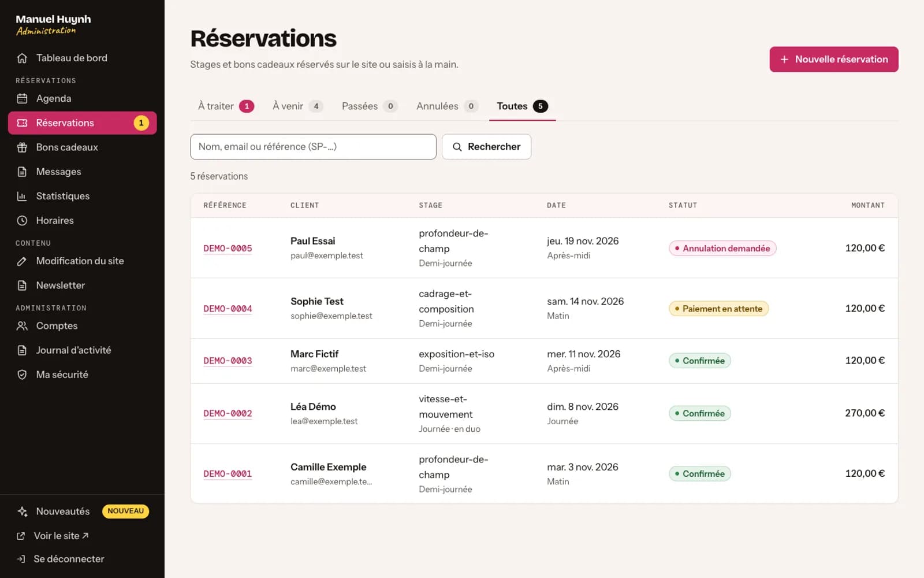Click client name Marc Fictif

click(x=314, y=354)
